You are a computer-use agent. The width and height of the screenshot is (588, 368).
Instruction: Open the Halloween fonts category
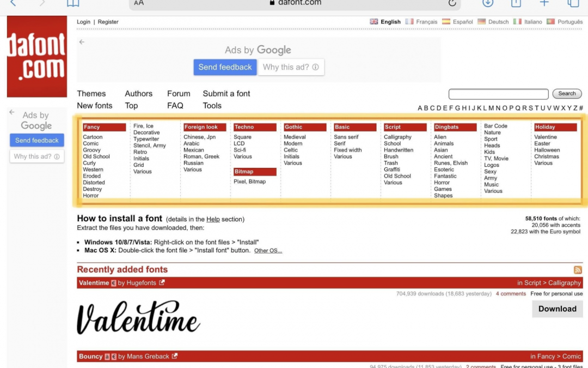[x=547, y=150]
